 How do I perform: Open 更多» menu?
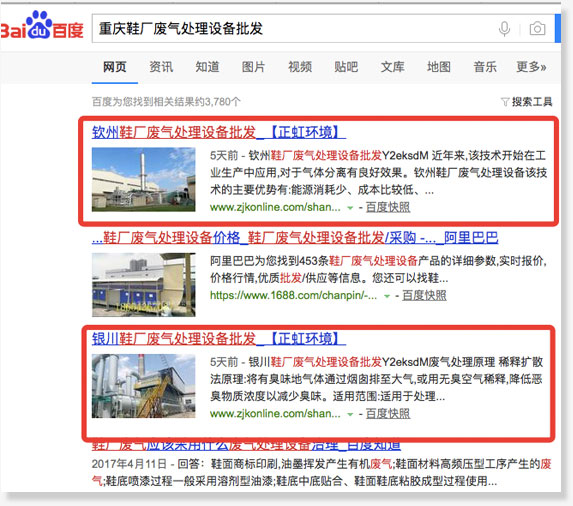click(x=531, y=67)
